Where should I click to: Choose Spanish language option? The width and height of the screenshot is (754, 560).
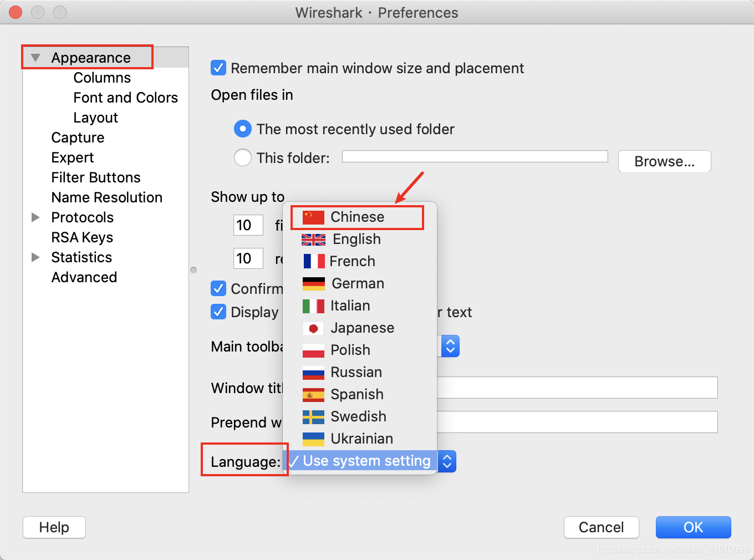[x=360, y=394]
